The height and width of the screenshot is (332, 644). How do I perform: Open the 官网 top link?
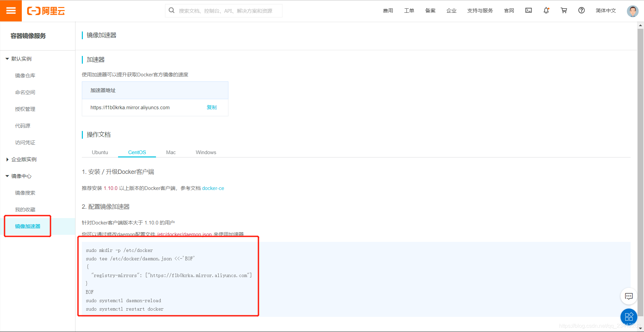(x=509, y=11)
